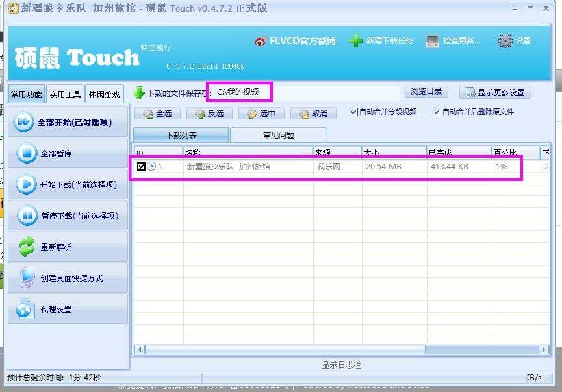Click the 代理设置 globe icon

(25, 308)
